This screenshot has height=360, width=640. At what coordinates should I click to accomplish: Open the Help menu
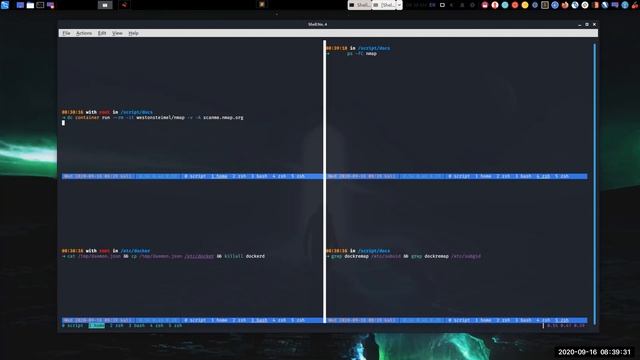point(133,33)
